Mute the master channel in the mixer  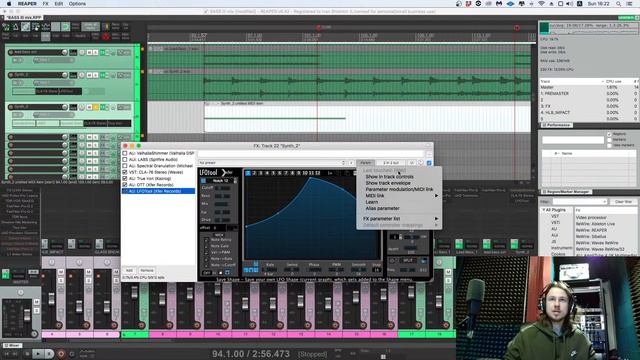coord(36,302)
